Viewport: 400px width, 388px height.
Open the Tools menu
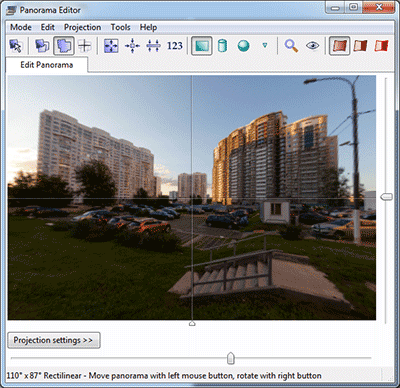120,27
